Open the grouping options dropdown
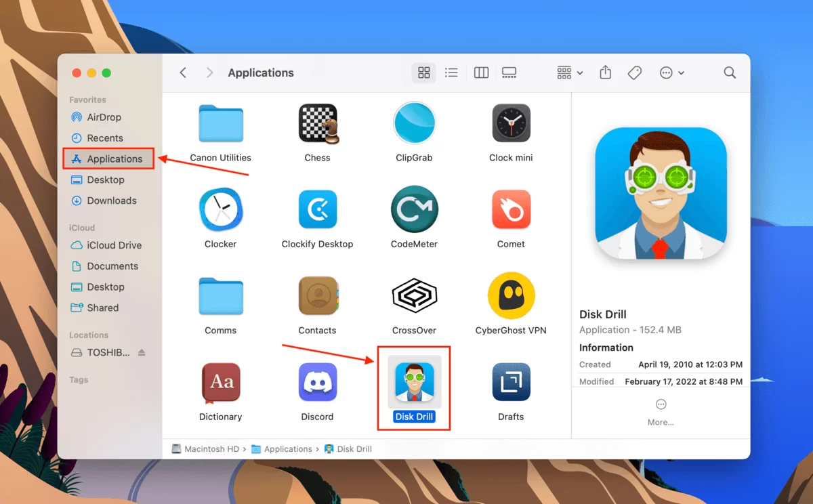Screen dimensions: 813x504 pyautogui.click(x=568, y=72)
